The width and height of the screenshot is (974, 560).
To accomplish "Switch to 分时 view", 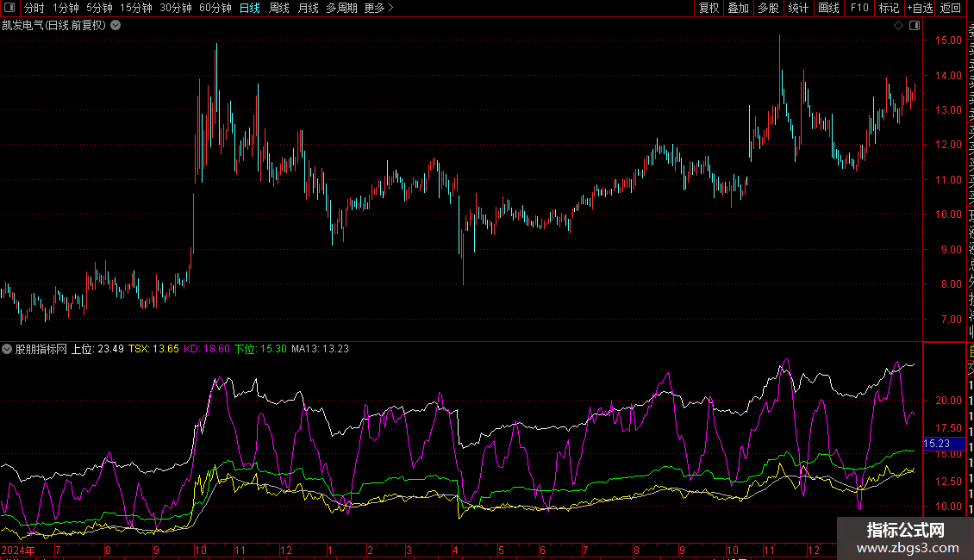I will pos(34,8).
